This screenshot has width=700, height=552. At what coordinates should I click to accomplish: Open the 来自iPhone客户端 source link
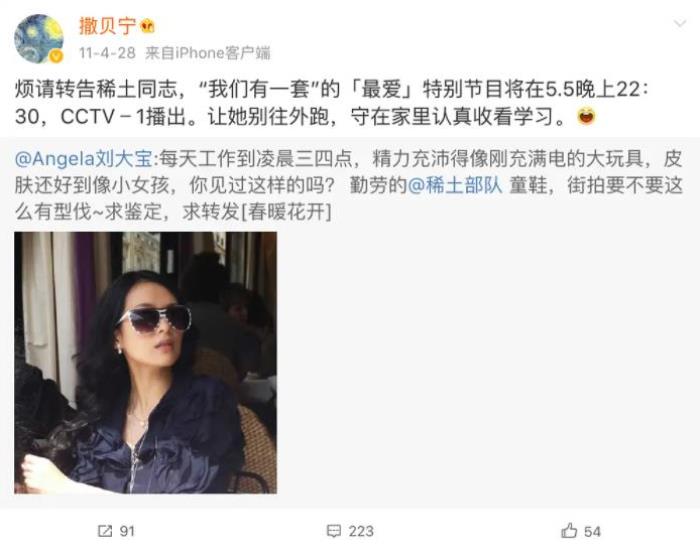click(x=208, y=53)
